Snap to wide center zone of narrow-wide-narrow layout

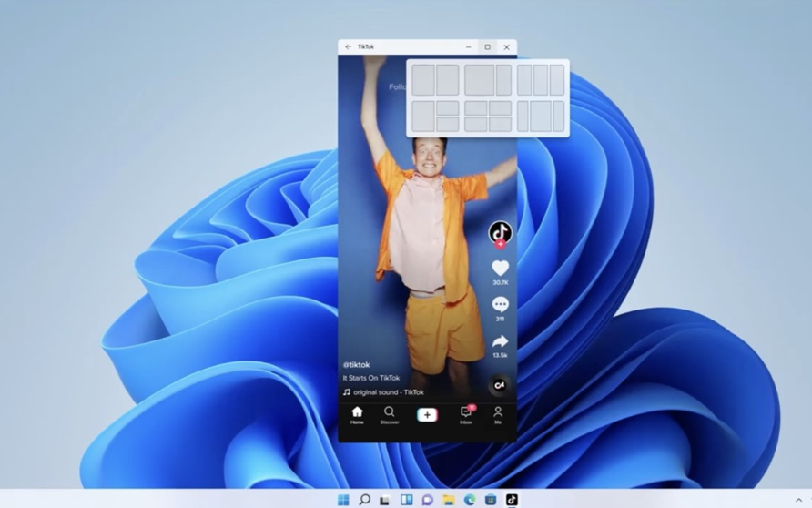(541, 117)
